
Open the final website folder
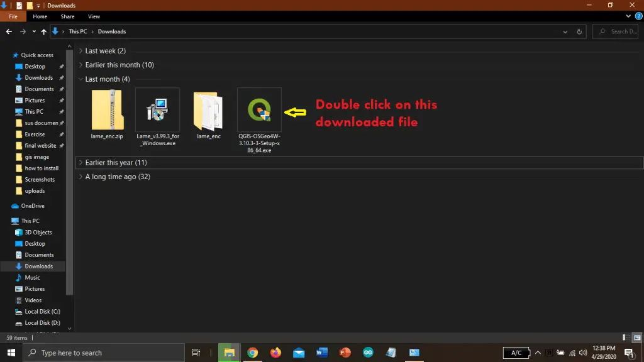coord(40,146)
